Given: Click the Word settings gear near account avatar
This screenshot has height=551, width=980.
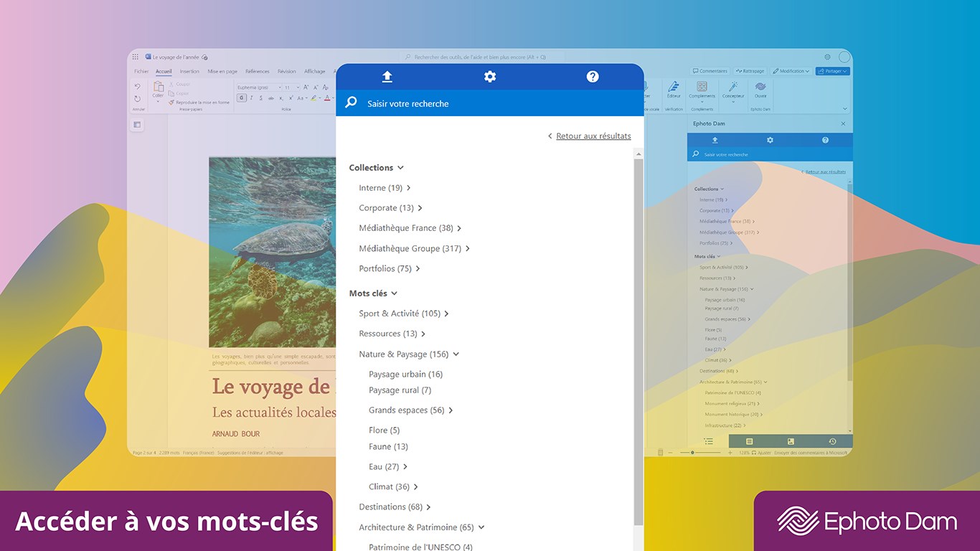Looking at the screenshot, I should [827, 57].
